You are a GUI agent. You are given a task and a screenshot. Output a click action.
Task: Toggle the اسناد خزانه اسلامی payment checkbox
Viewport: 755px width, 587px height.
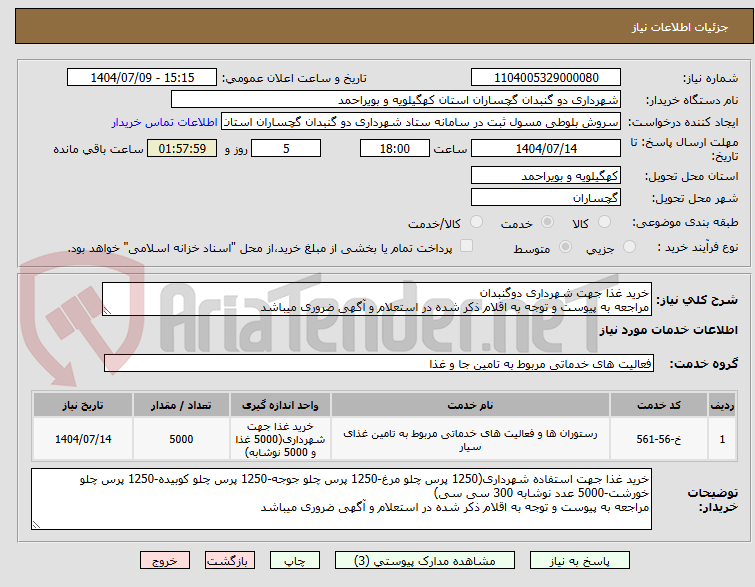click(x=466, y=246)
